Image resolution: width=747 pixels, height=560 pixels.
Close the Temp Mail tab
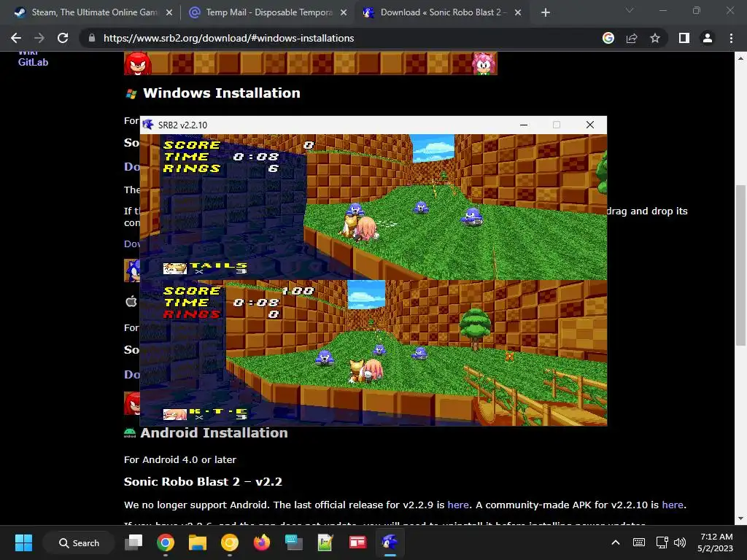pos(344,13)
